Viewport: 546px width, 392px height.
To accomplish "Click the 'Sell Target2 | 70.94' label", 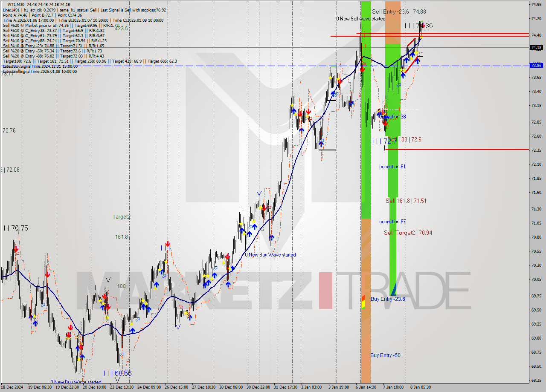I will (408, 233).
